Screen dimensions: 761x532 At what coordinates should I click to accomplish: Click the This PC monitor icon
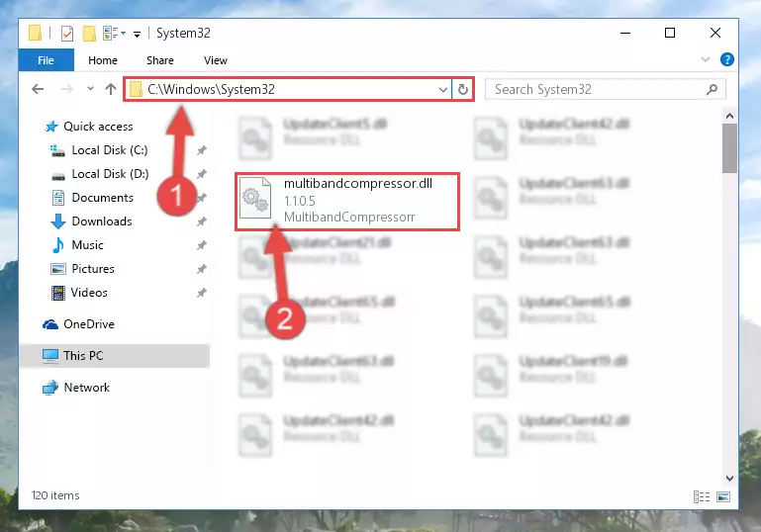click(x=50, y=356)
